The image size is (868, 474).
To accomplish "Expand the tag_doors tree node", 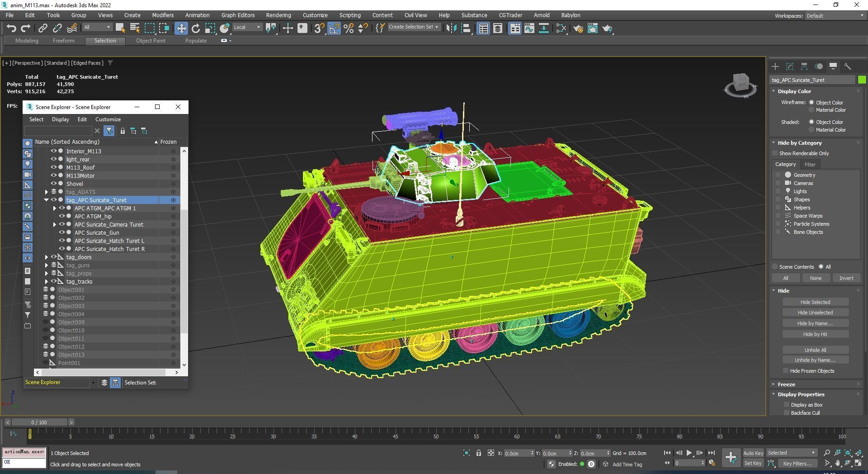I will [47, 257].
